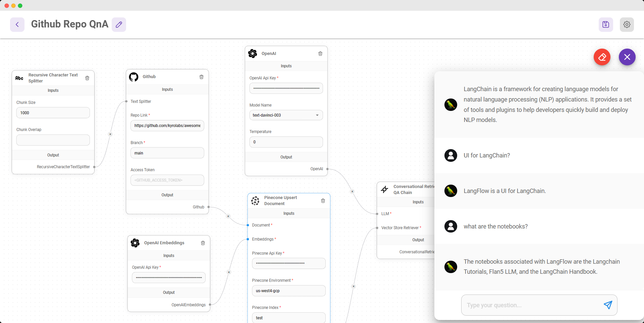Go back using the left chevron button

tap(17, 24)
